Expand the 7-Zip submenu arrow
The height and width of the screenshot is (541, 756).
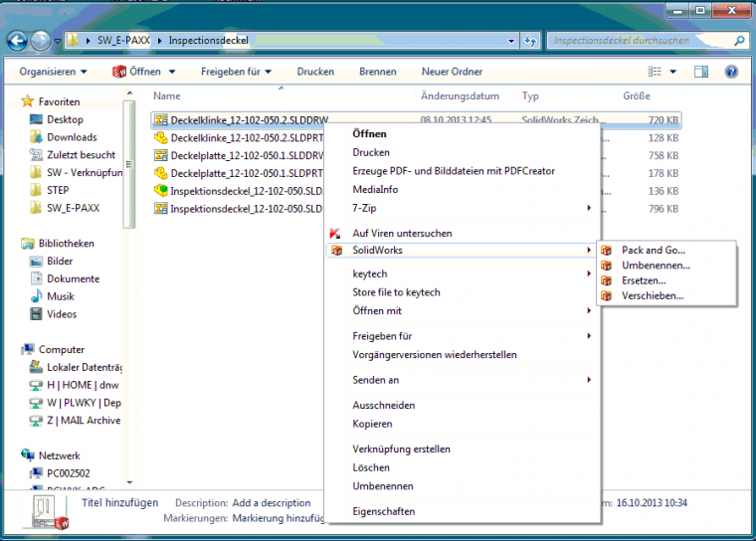click(589, 208)
